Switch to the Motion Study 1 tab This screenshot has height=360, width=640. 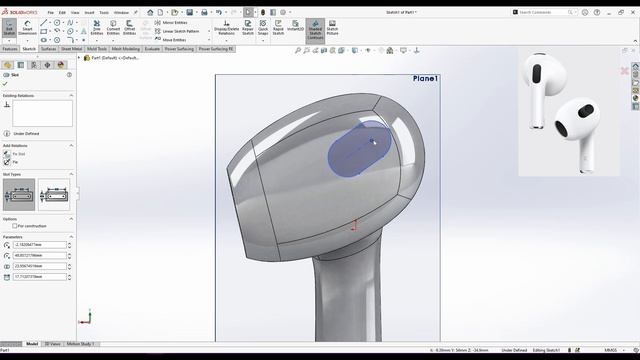[80, 344]
